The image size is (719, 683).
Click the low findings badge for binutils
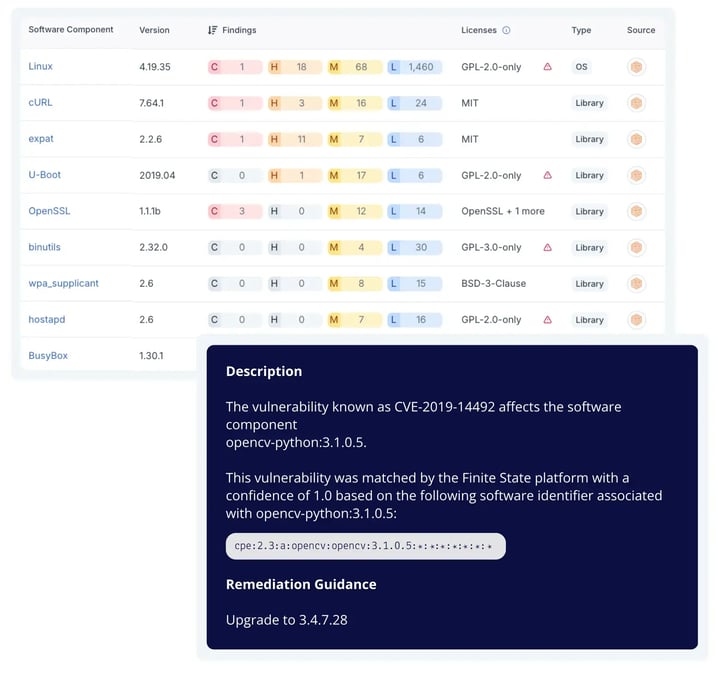[x=414, y=247]
